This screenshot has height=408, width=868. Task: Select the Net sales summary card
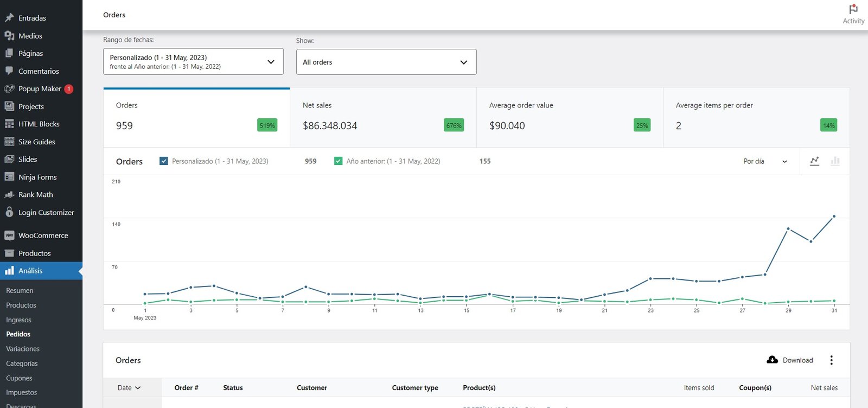pyautogui.click(x=383, y=118)
